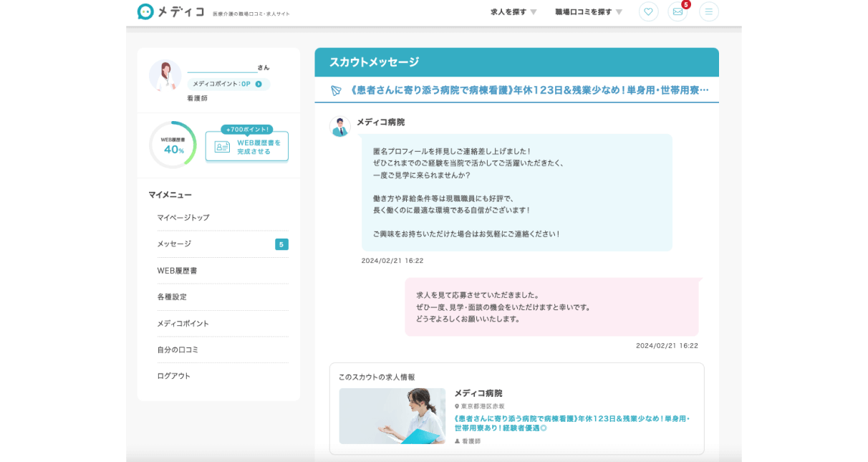Select WEB履歴書 in my menu

tap(177, 271)
